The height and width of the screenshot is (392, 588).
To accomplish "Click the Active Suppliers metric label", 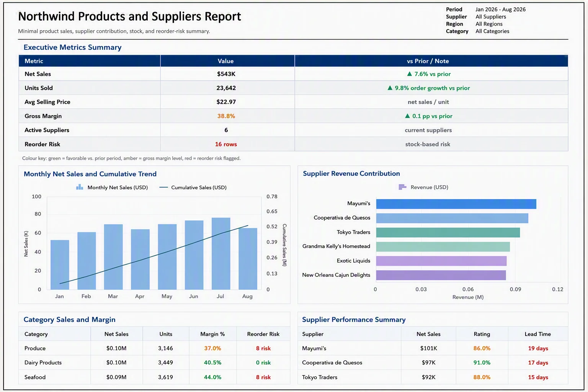I will (x=47, y=130).
